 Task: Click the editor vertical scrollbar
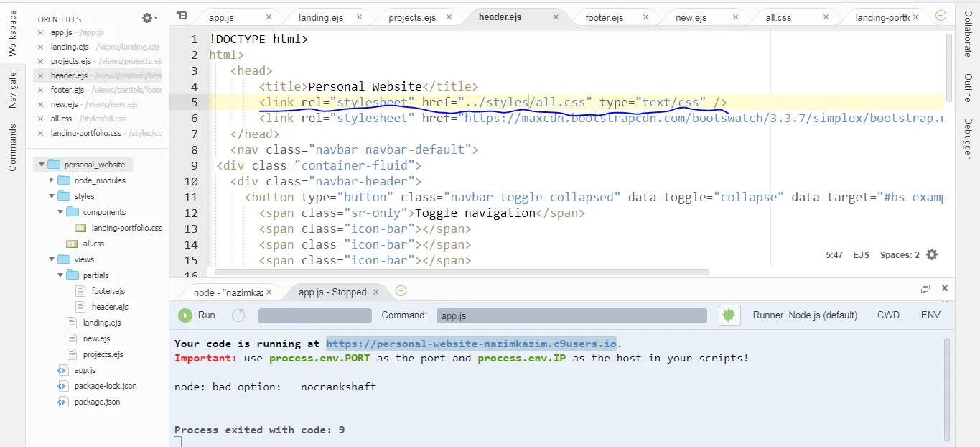click(950, 67)
